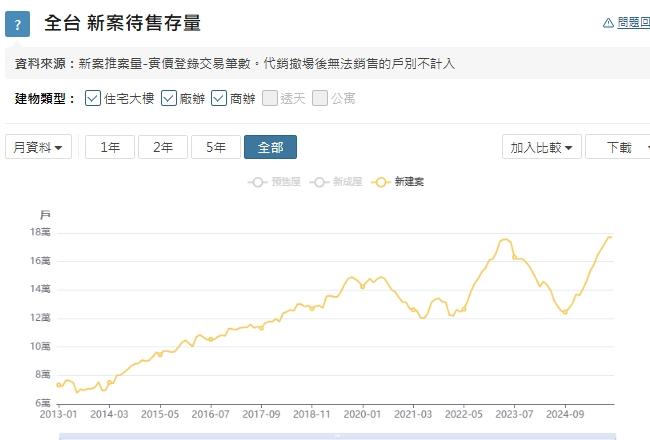Viewport: 650px width, 440px height.
Task: Open the 下載 dropdown menu
Action: point(620,147)
